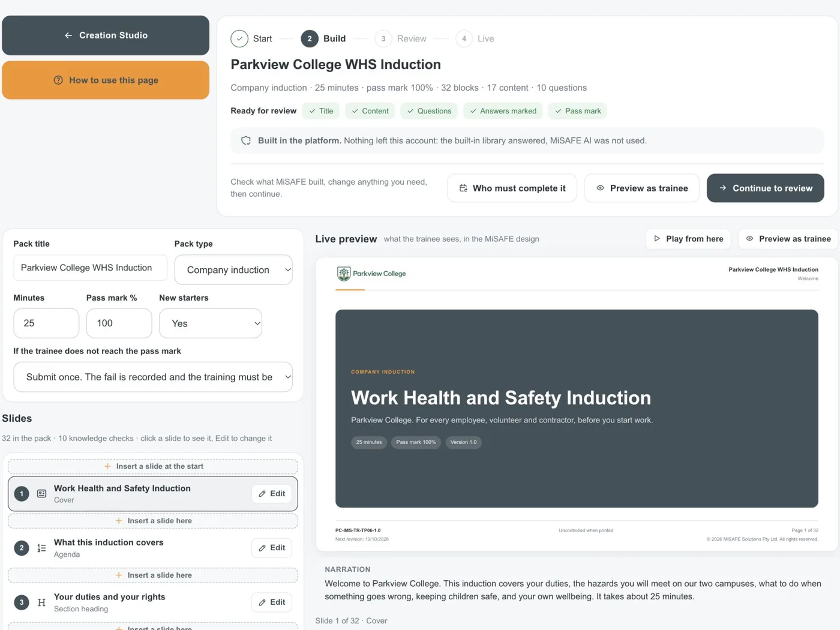Image resolution: width=840 pixels, height=630 pixels.
Task: Edit the Your duties and your rights slide
Action: (x=272, y=602)
